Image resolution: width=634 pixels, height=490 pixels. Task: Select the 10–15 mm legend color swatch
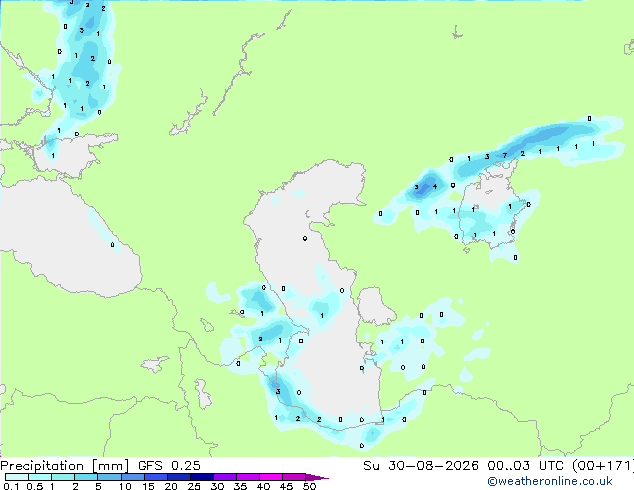(132, 477)
